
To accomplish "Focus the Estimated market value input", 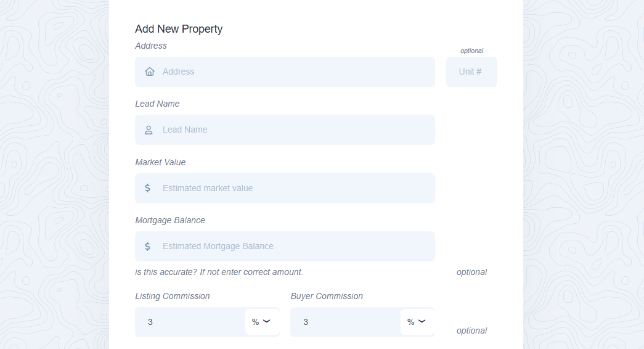I will pos(296,188).
